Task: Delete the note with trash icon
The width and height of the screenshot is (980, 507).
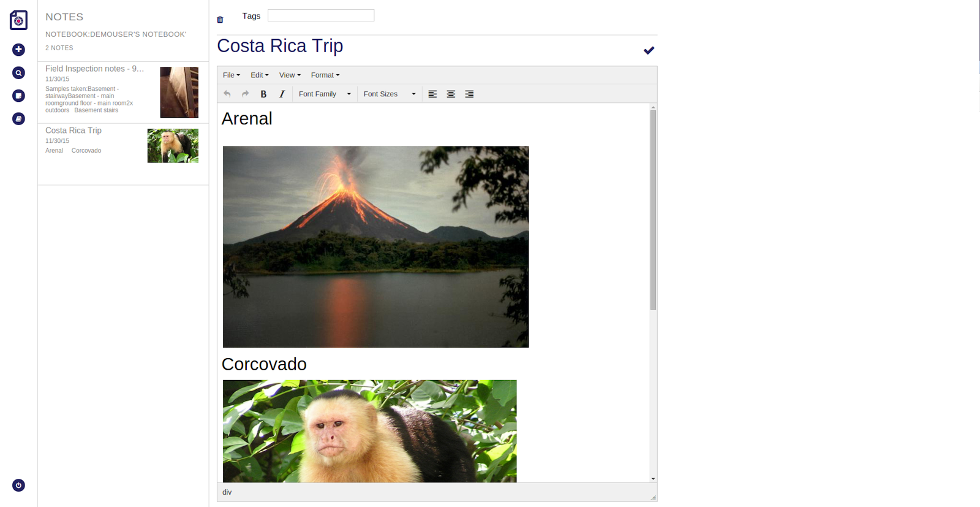Action: coord(220,20)
